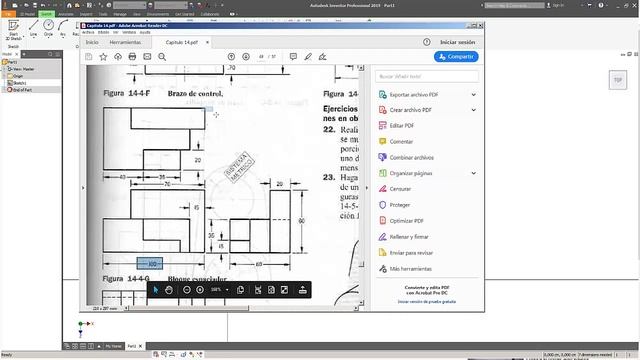Expand the left navigation pane arrow in Acrobat
640x360 pixels.
[83, 188]
